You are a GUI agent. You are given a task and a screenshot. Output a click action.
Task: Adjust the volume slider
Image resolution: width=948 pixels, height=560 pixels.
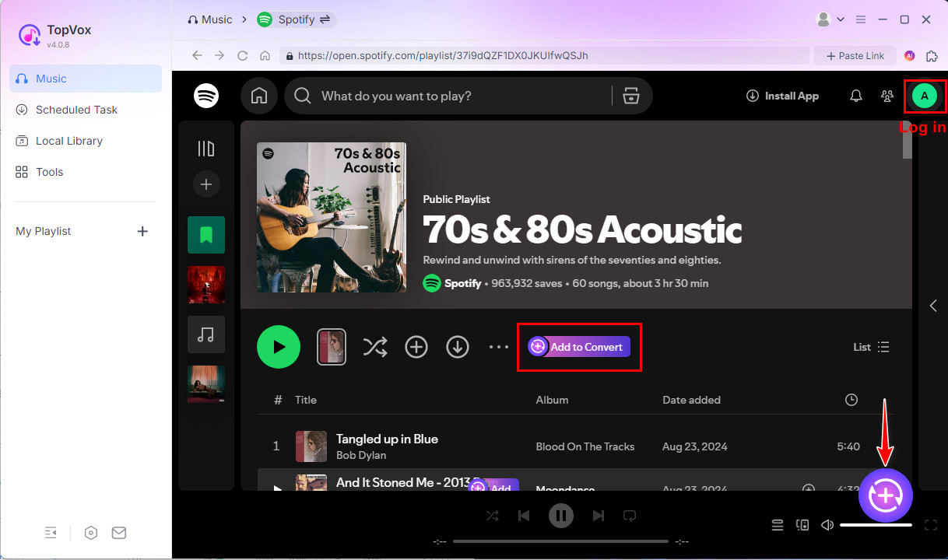tap(876, 525)
